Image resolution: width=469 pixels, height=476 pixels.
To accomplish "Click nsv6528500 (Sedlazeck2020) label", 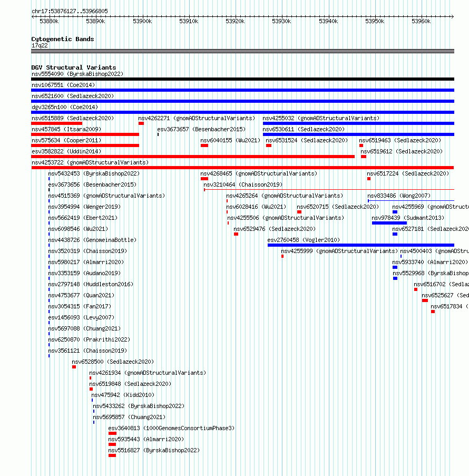I will point(113,362).
